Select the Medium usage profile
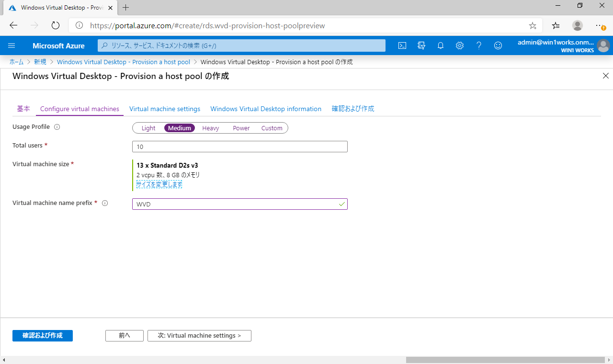613x364 pixels. pyautogui.click(x=180, y=128)
